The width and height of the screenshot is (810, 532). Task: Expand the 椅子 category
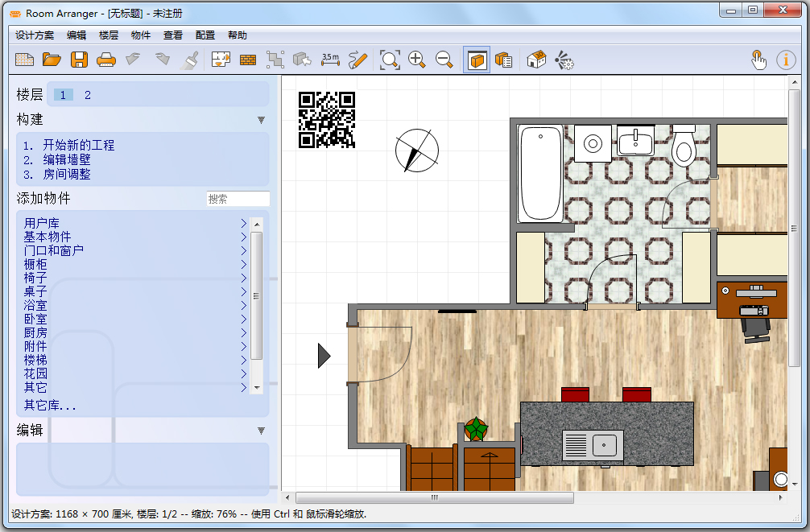point(135,278)
